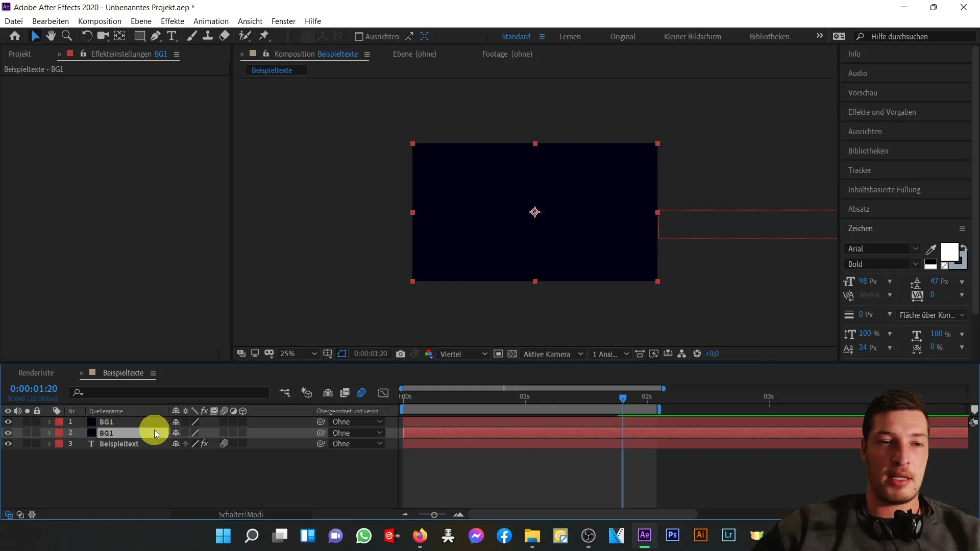
Task: Click the Bold font style button
Action: [878, 264]
